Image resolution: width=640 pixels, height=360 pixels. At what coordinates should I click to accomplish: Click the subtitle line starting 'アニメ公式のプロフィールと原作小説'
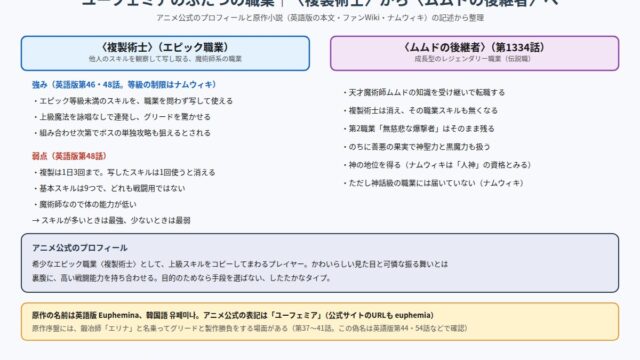click(x=320, y=18)
